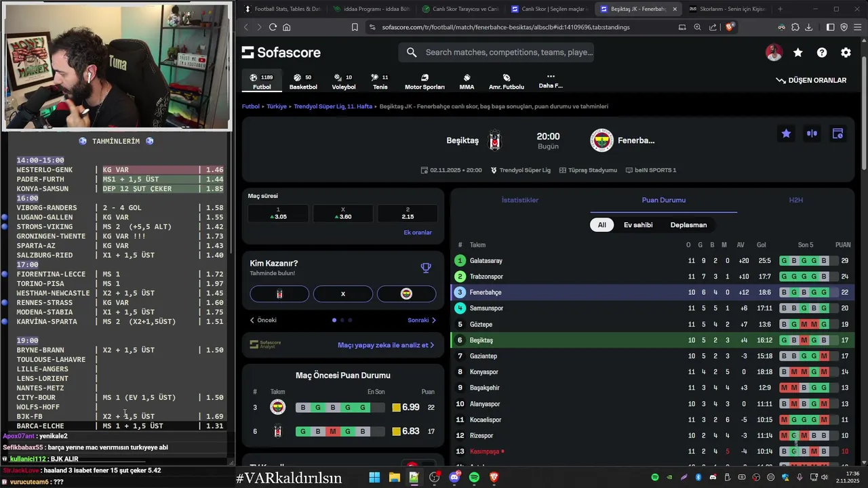The height and width of the screenshot is (488, 868).
Task: Click home win odds 3.05
Action: [x=278, y=213]
